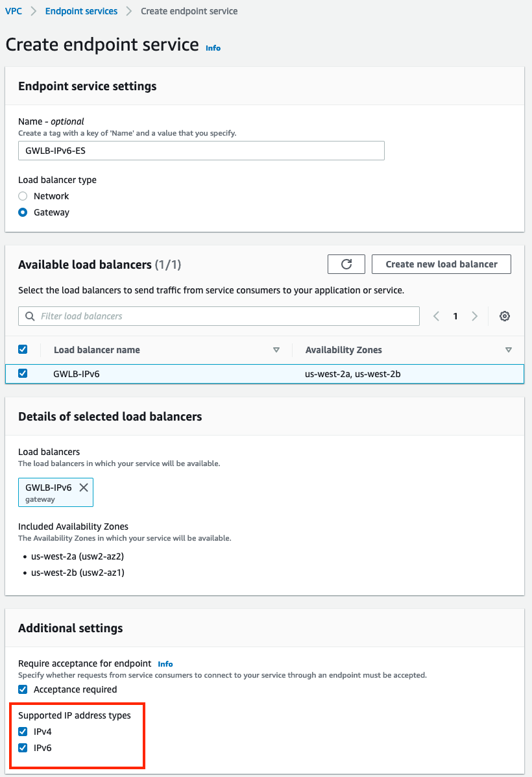
Task: Open Info for Require acceptance for endpoint
Action: 165,663
